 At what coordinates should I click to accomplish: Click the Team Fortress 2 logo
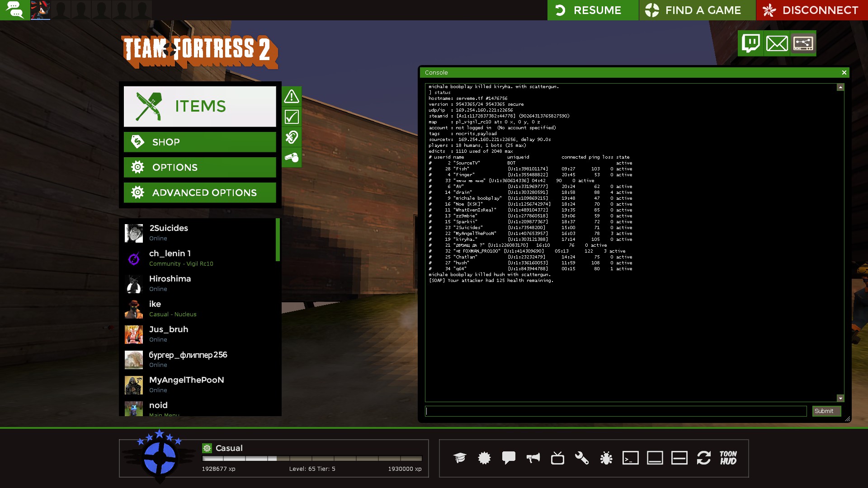coord(200,52)
